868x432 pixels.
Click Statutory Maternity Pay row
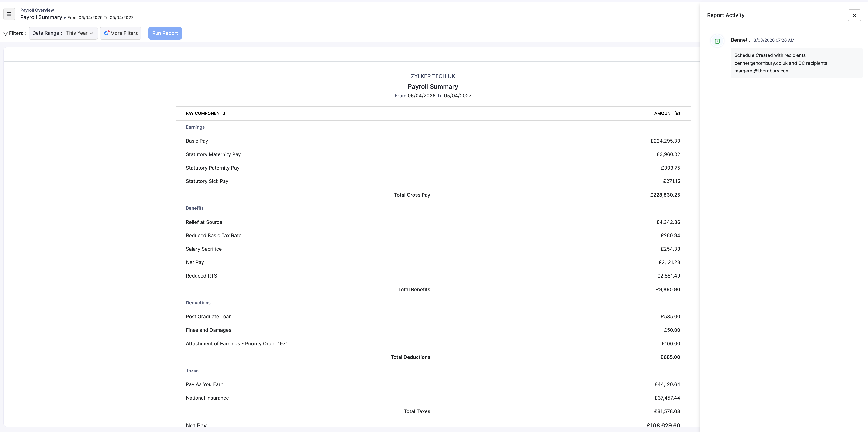point(433,154)
